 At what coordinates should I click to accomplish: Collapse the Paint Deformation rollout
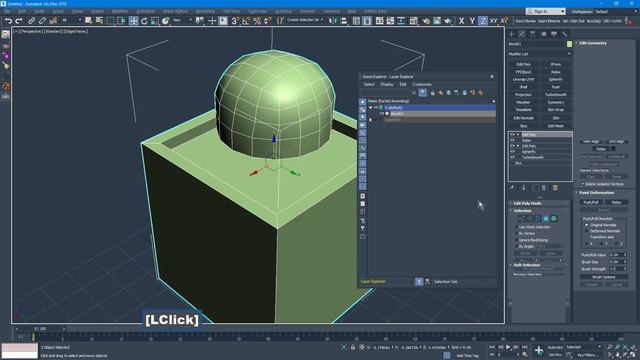[597, 192]
